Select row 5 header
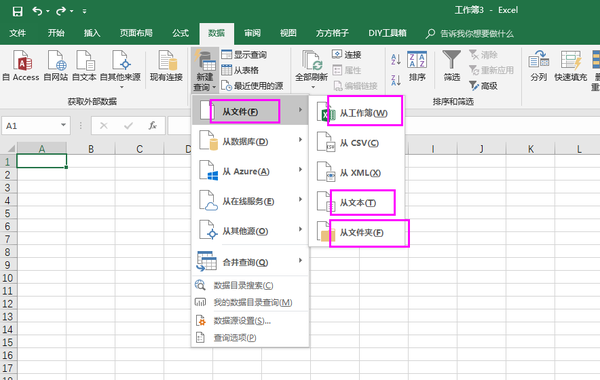The image size is (600, 380). [x=8, y=213]
